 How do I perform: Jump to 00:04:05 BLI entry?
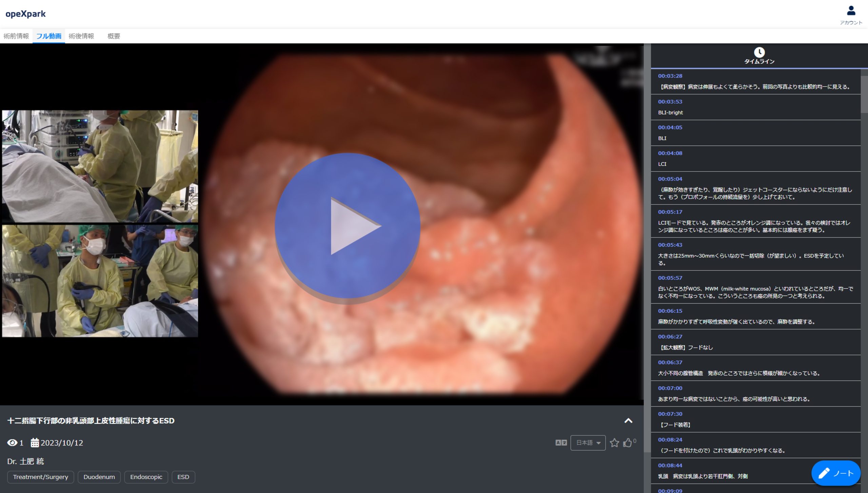coord(755,133)
